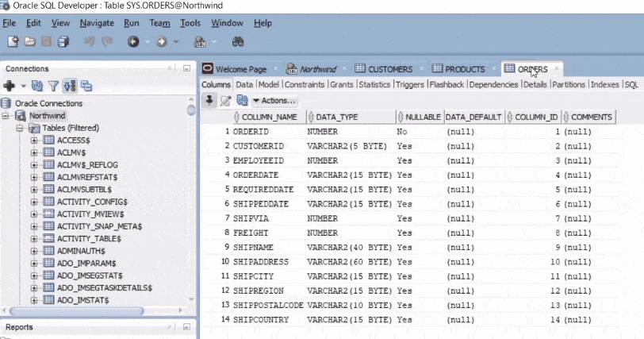This screenshot has height=339, width=644.
Task: Click the Undo toolbar icon
Action: coord(90,41)
